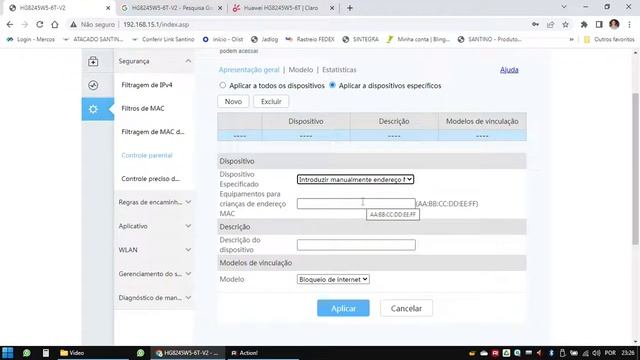Expand the Regras de encaminhamento section
This screenshot has height=360, width=640.
[x=188, y=202]
